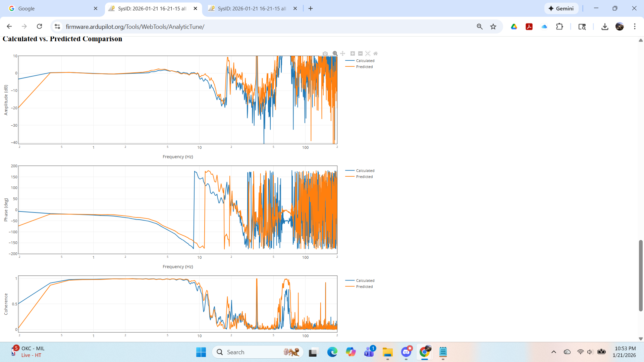
Task: Bookmark this page with the star icon
Action: click(x=493, y=26)
